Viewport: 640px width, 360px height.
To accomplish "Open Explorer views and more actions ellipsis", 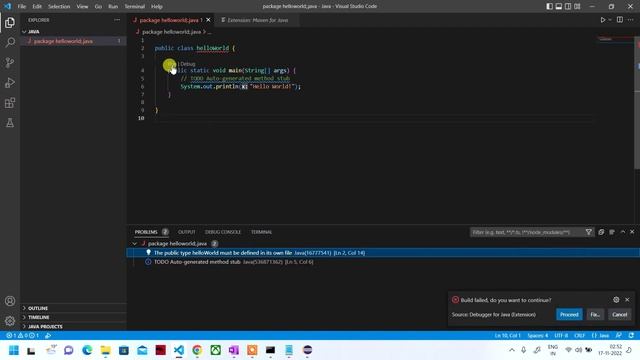I will [117, 20].
